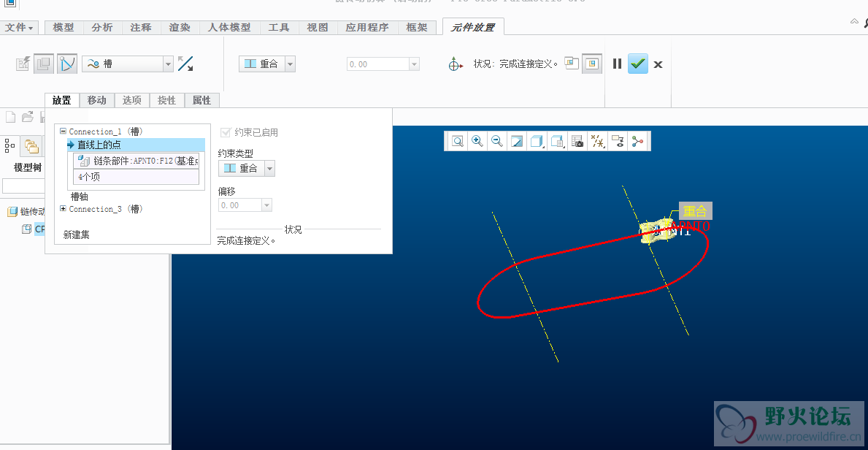
Task: Click the 重合 label in the viewport
Action: pyautogui.click(x=695, y=211)
